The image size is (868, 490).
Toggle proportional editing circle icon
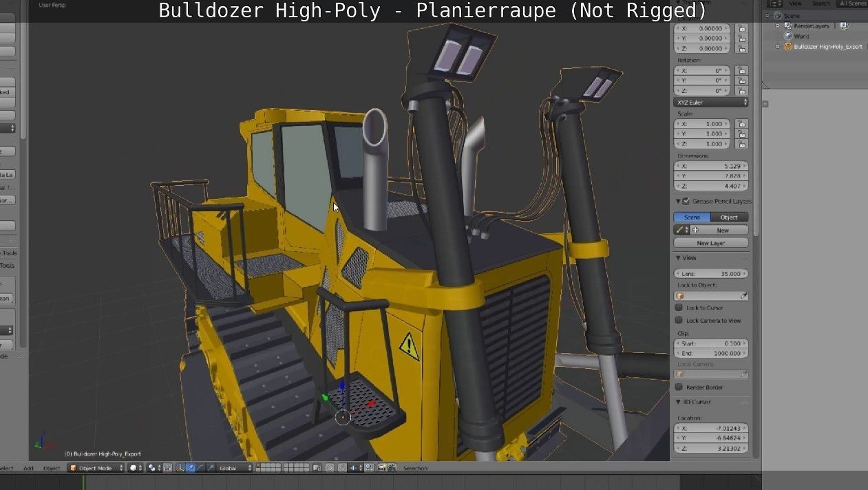330,468
